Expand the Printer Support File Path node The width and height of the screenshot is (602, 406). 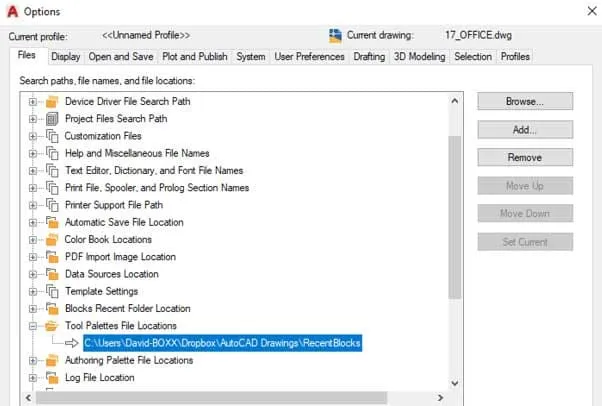tap(33, 205)
